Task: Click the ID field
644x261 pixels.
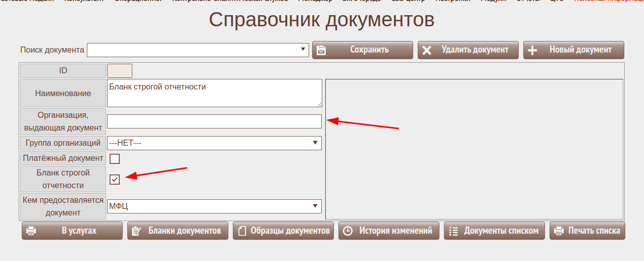Action: pyautogui.click(x=120, y=71)
